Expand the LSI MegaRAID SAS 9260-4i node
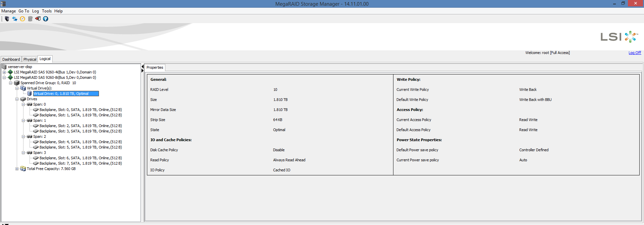This screenshot has height=225, width=644. pyautogui.click(x=4, y=72)
